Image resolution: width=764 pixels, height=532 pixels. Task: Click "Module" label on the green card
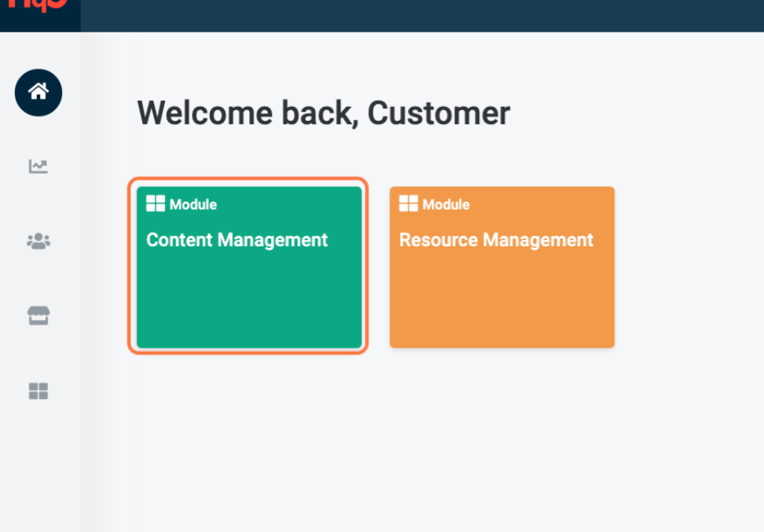click(193, 205)
